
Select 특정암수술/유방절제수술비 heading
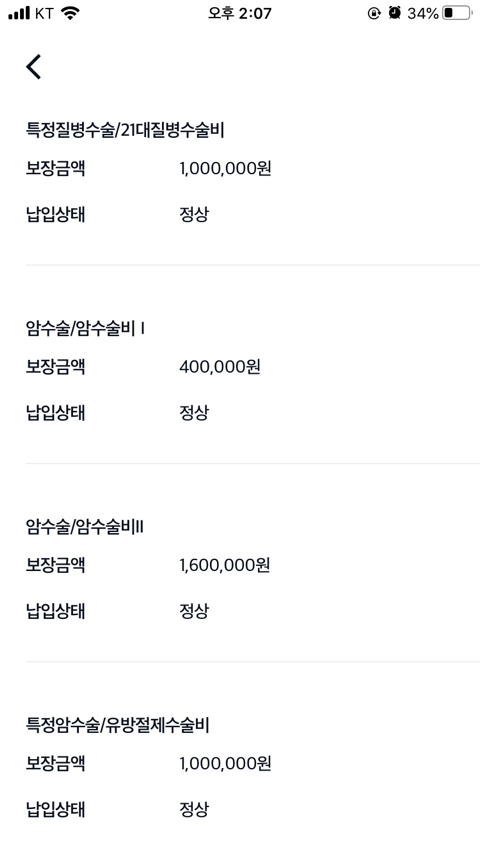(x=118, y=725)
